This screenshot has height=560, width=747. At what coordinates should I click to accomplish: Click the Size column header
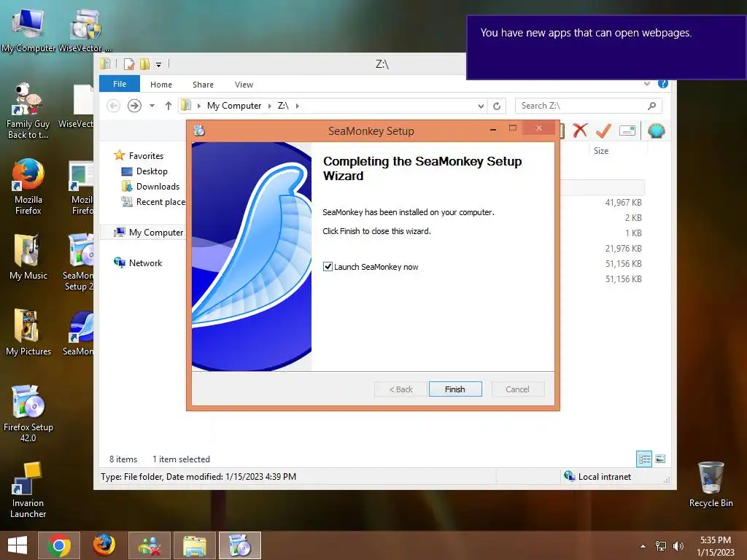point(601,150)
